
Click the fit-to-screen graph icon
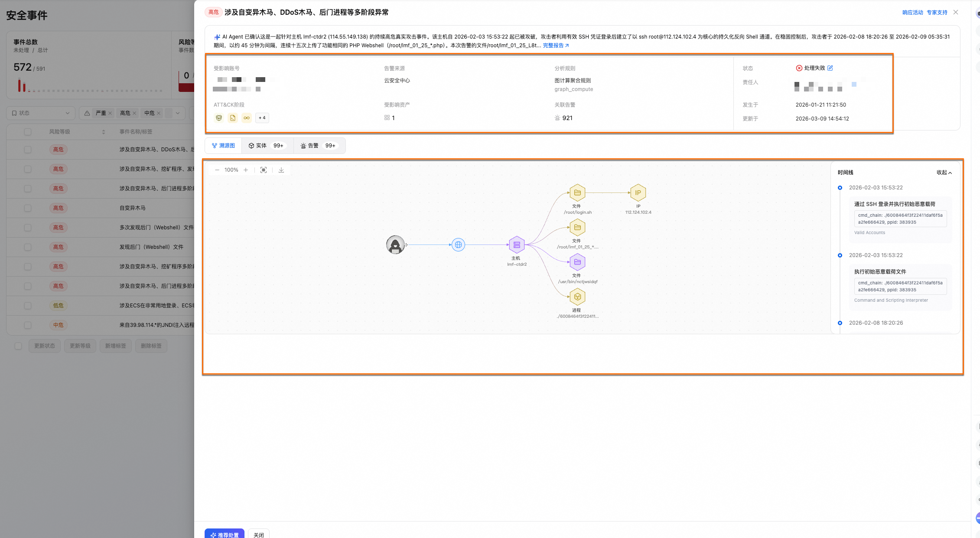264,170
